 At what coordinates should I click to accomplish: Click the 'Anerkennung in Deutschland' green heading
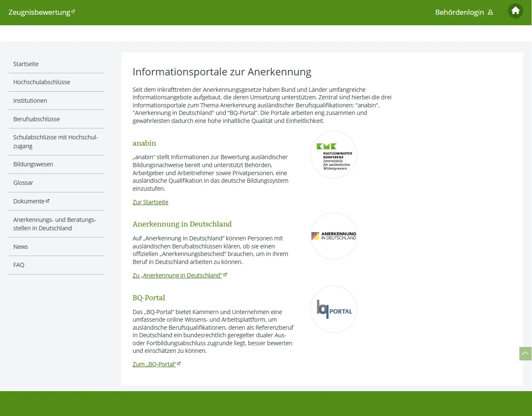pos(182,224)
